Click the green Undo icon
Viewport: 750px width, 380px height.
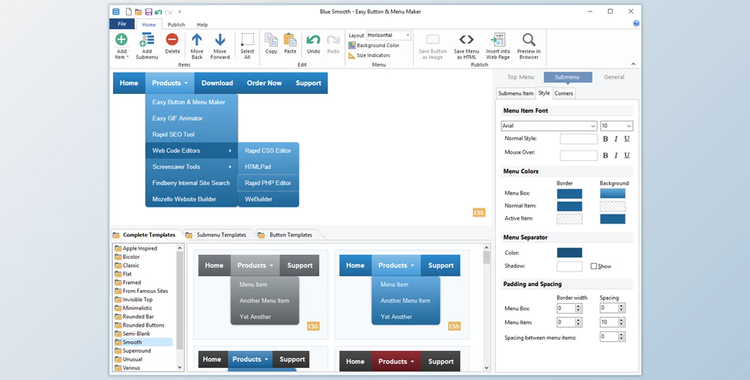(x=313, y=40)
